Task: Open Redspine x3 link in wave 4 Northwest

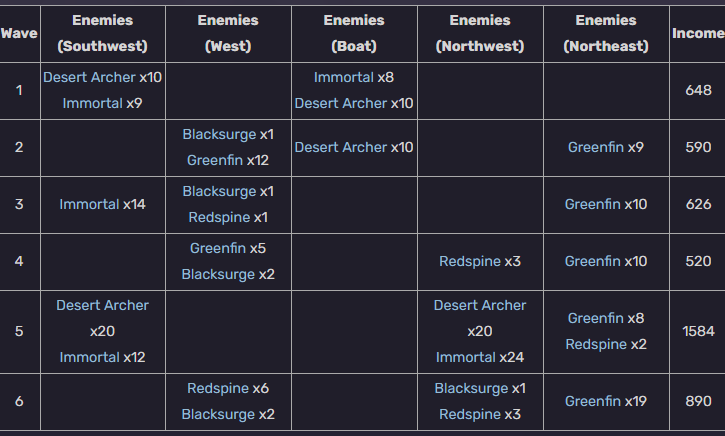Action: click(x=470, y=261)
